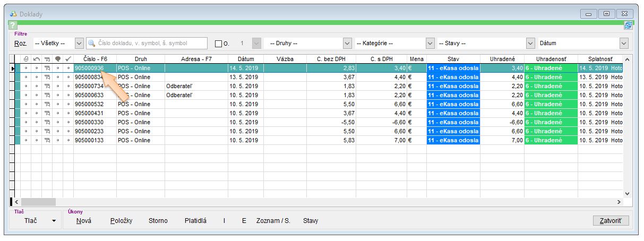Open the '-- Všetky --' dropdown
The height and width of the screenshot is (241, 644).
coord(80,44)
